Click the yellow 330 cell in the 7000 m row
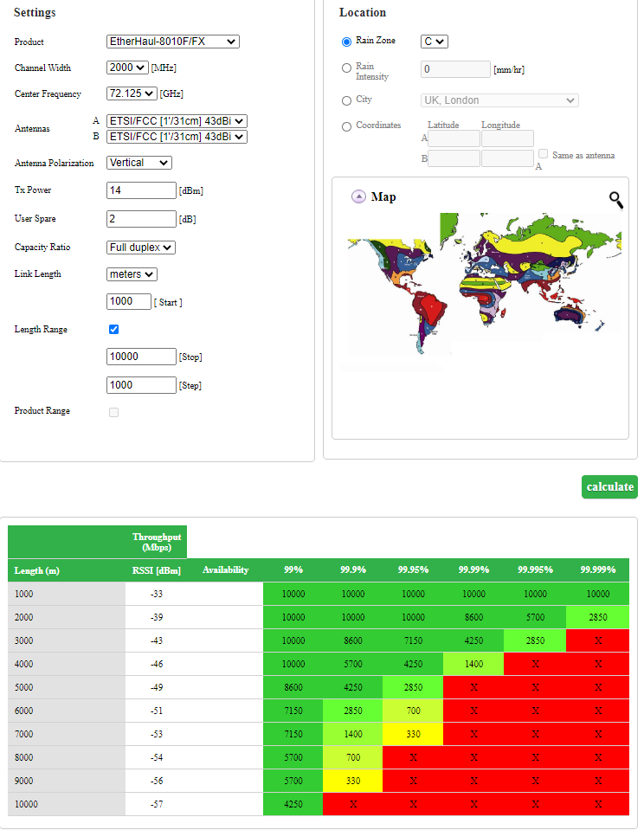 [x=413, y=734]
